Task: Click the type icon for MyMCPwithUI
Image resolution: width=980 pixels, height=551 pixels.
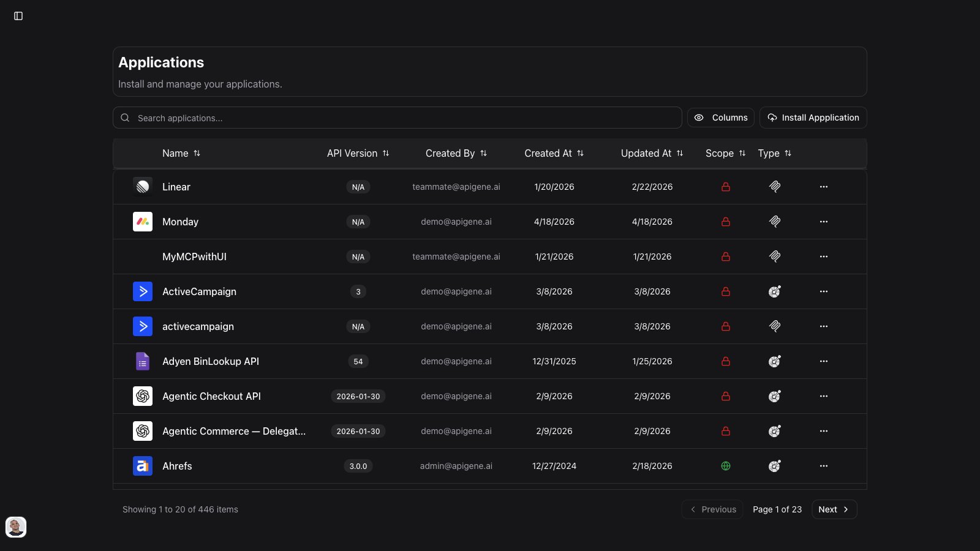Action: click(775, 257)
